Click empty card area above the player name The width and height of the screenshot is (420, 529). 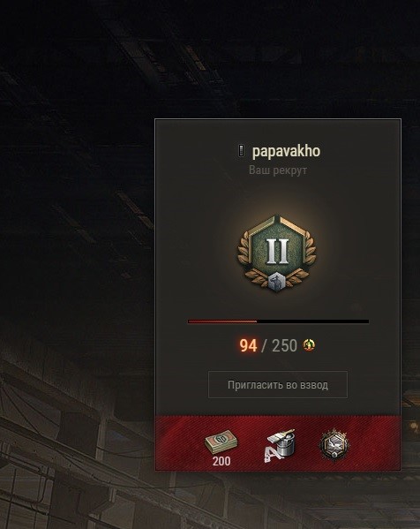278,131
